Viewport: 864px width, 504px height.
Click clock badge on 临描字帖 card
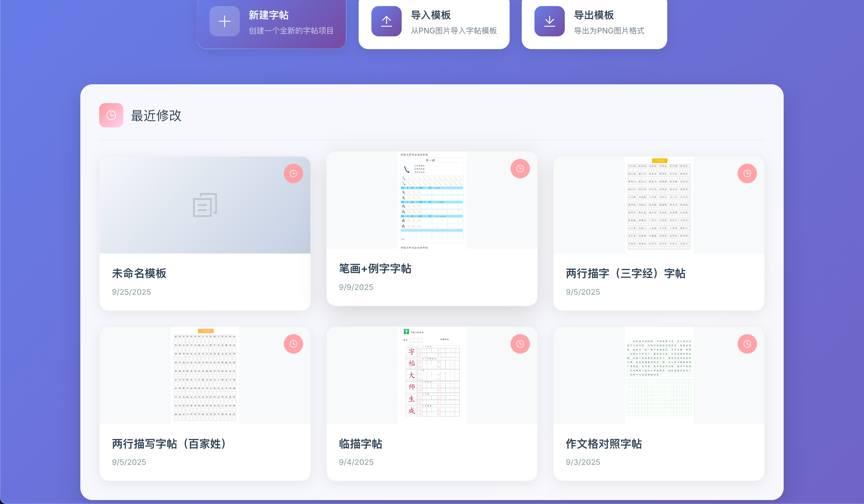point(520,344)
